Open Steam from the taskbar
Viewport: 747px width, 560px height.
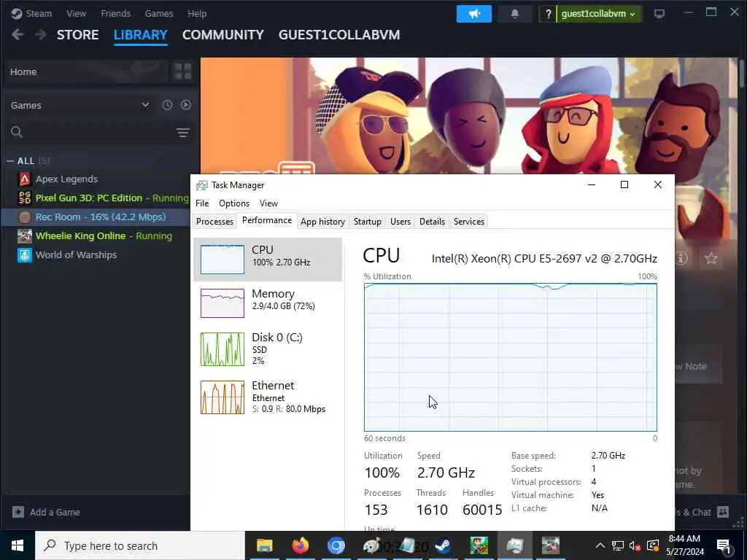443,545
